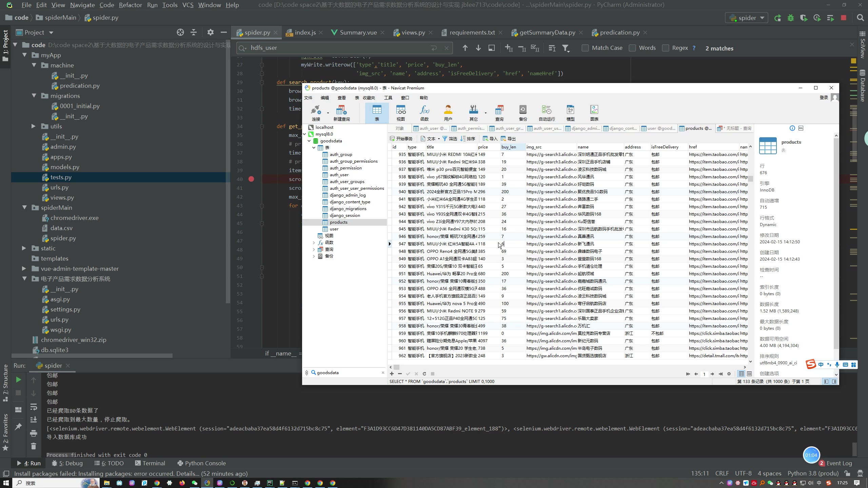
Task: Collapse the spiderMain folder
Action: click(24, 207)
